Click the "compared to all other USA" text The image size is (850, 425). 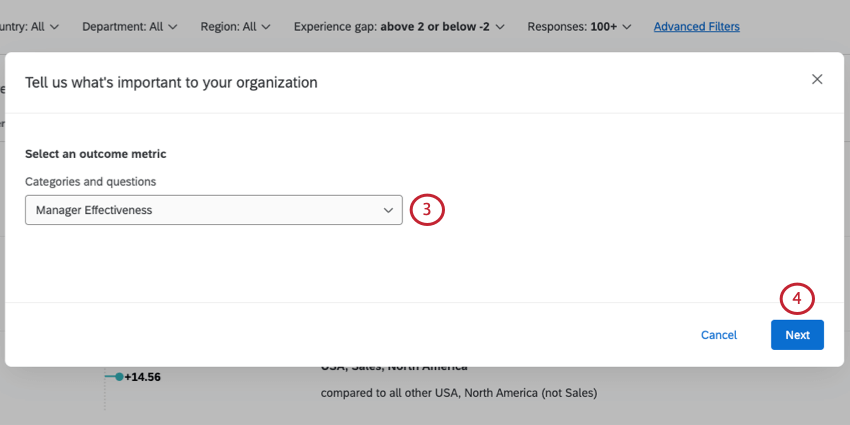[459, 393]
